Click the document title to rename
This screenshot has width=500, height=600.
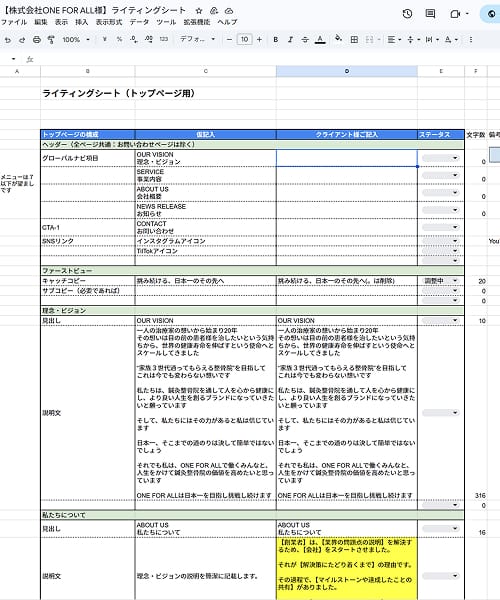pos(94,11)
